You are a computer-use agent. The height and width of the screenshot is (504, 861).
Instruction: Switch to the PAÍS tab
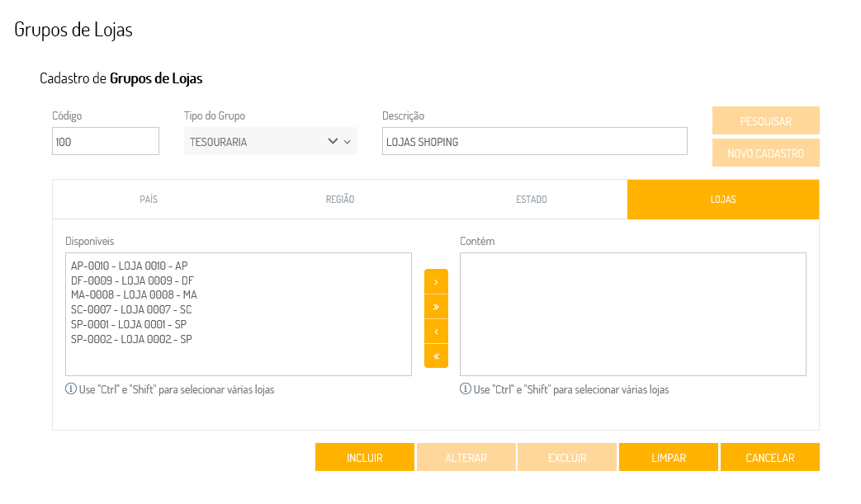click(149, 200)
